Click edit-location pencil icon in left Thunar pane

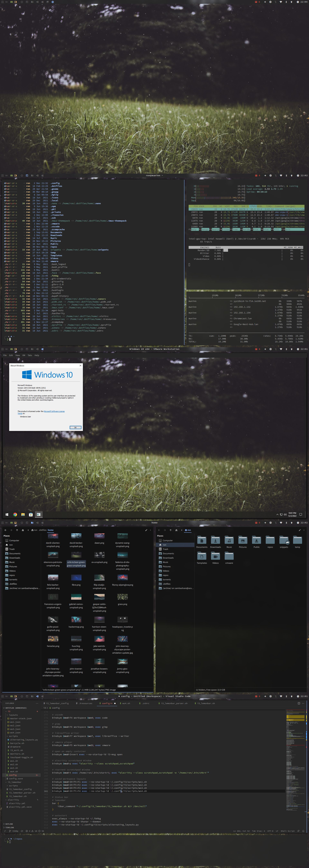click(146, 530)
